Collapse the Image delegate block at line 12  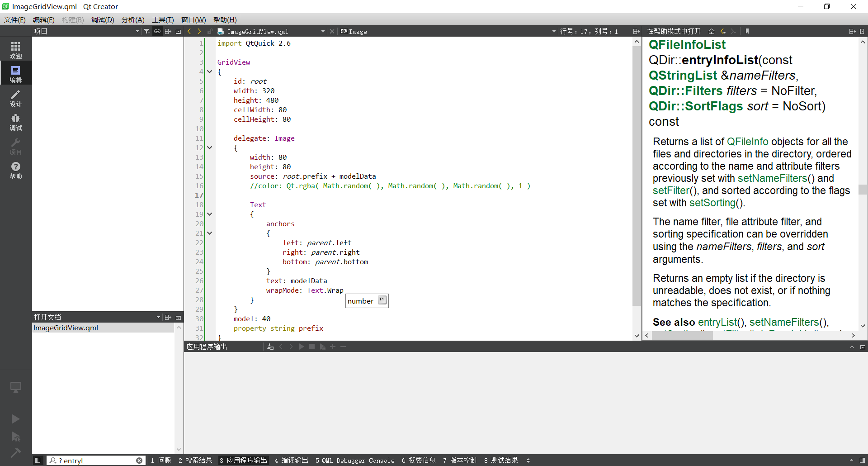tap(210, 147)
